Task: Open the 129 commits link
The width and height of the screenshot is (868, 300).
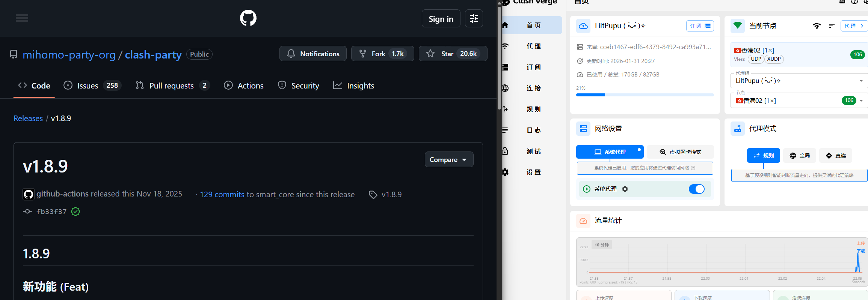Action: pyautogui.click(x=222, y=195)
